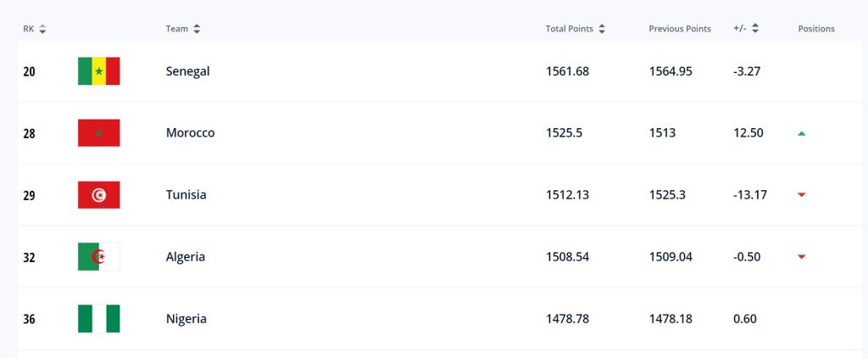Open the Algeria team link

[185, 257]
